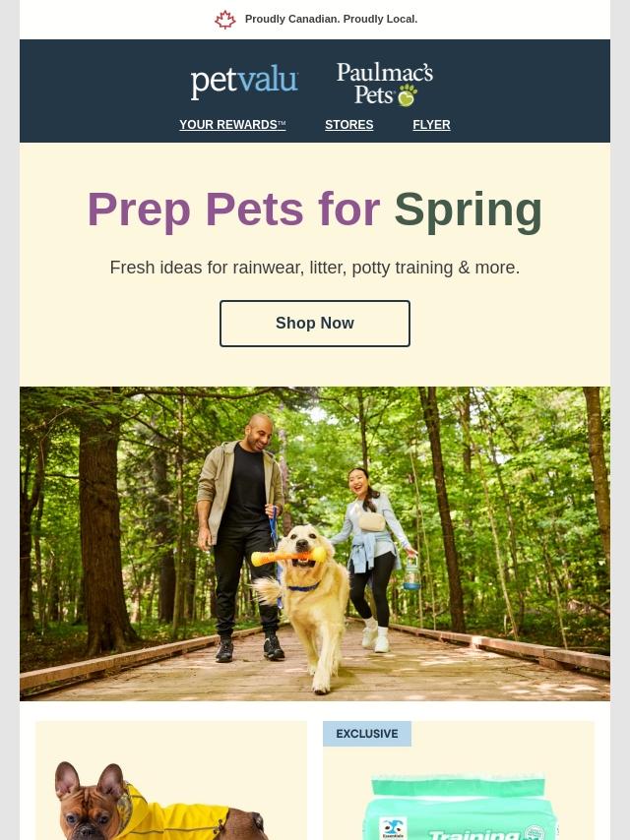The height and width of the screenshot is (840, 630).
Task: View the FLYER link
Action: coord(431,125)
